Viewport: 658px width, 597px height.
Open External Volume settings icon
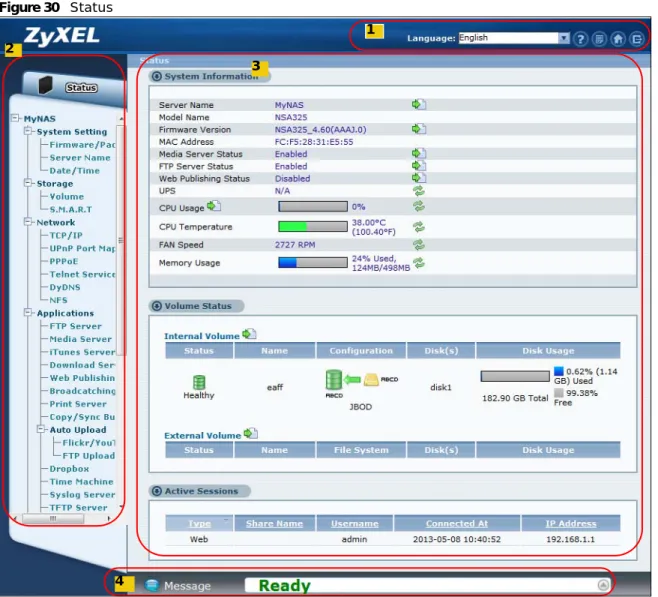251,433
